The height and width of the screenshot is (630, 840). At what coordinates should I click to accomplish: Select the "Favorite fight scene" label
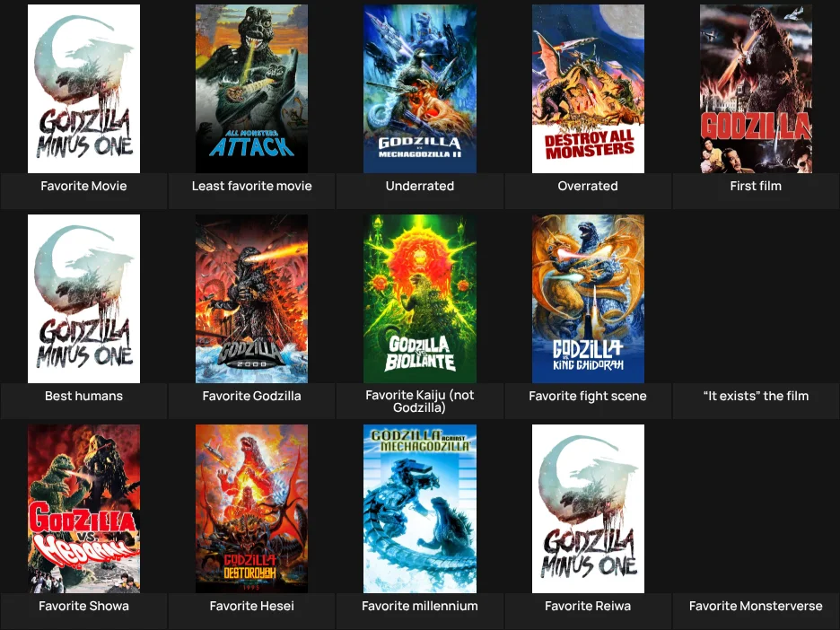pos(588,396)
